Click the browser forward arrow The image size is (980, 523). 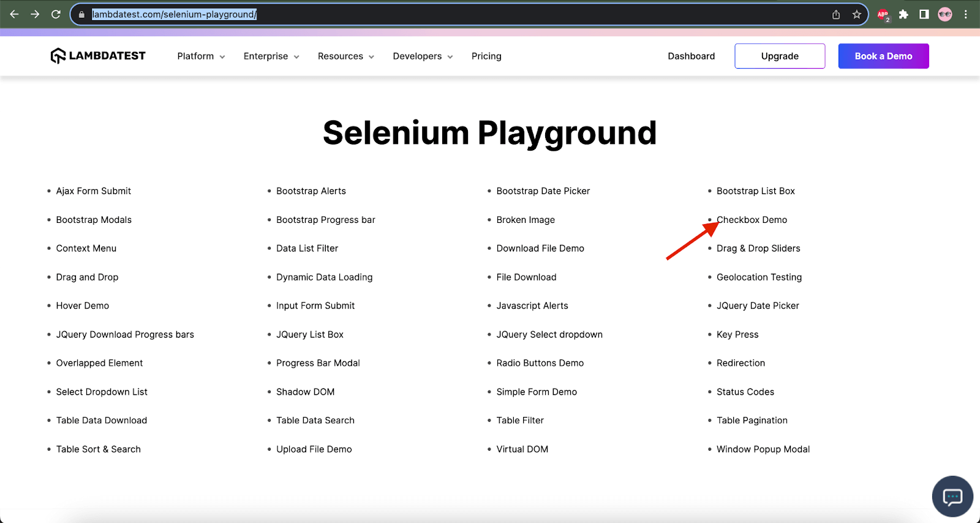pos(35,14)
